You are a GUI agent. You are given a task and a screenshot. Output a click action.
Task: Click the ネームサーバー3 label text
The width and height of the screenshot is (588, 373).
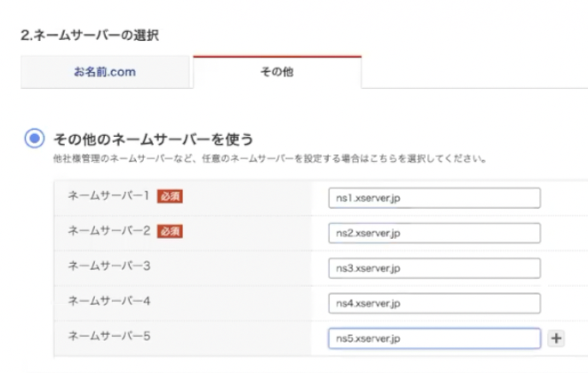click(x=108, y=266)
